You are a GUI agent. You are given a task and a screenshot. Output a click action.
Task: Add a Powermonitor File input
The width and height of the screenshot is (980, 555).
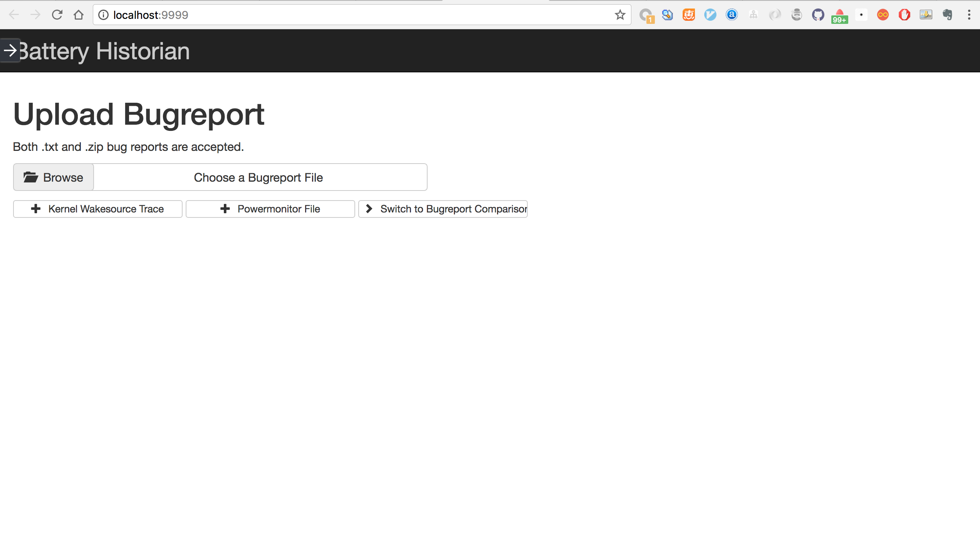(x=270, y=209)
